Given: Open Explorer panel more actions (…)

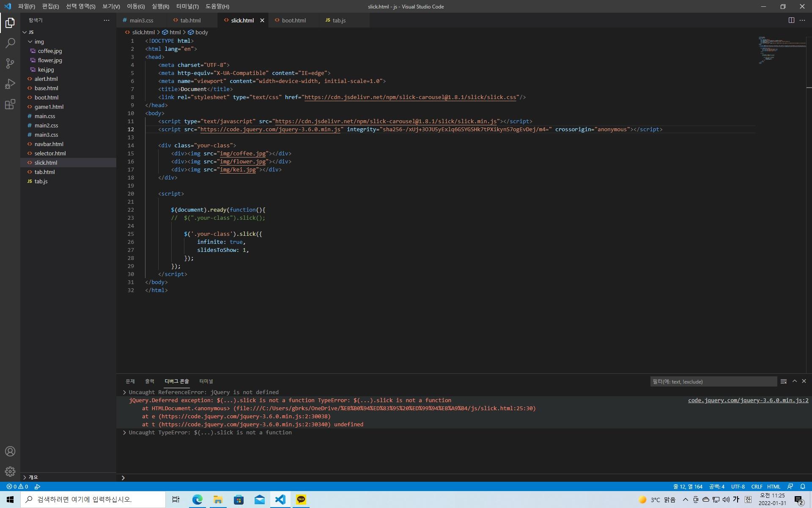Looking at the screenshot, I should click(107, 20).
